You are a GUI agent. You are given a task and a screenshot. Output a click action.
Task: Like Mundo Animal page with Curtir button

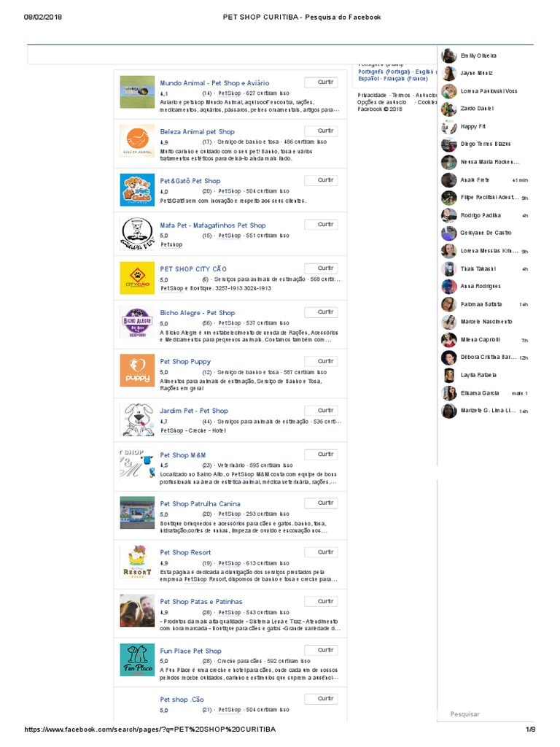[321, 82]
